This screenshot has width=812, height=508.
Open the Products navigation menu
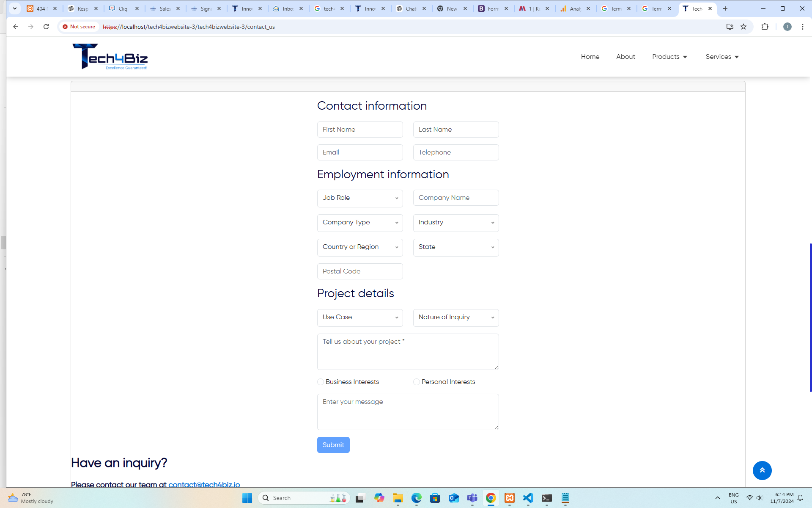click(x=669, y=57)
